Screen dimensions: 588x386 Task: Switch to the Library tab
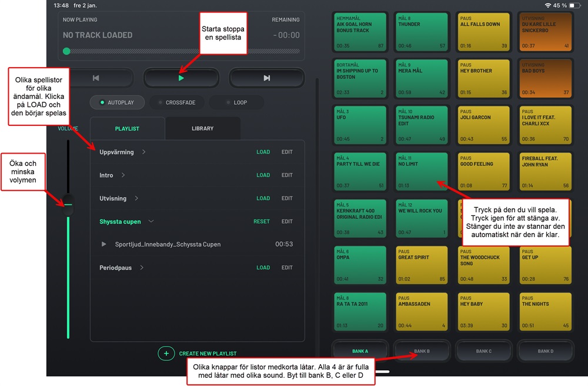tap(202, 128)
